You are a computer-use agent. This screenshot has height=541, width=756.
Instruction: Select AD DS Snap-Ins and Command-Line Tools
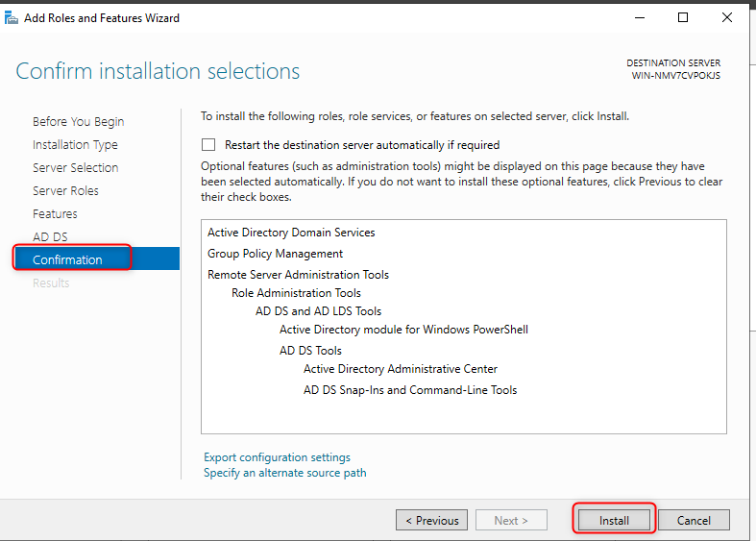[410, 390]
